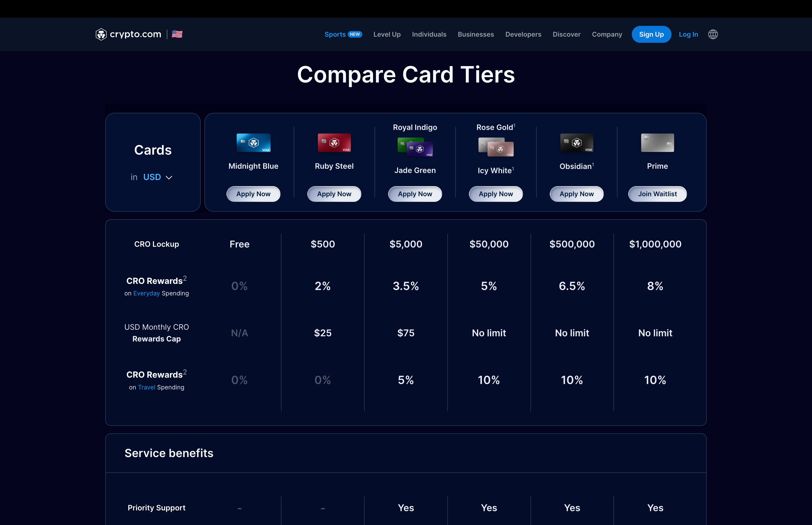Screen dimensions: 812x525
Task: Apply Now for Midnight Blue card
Action: tap(254, 194)
